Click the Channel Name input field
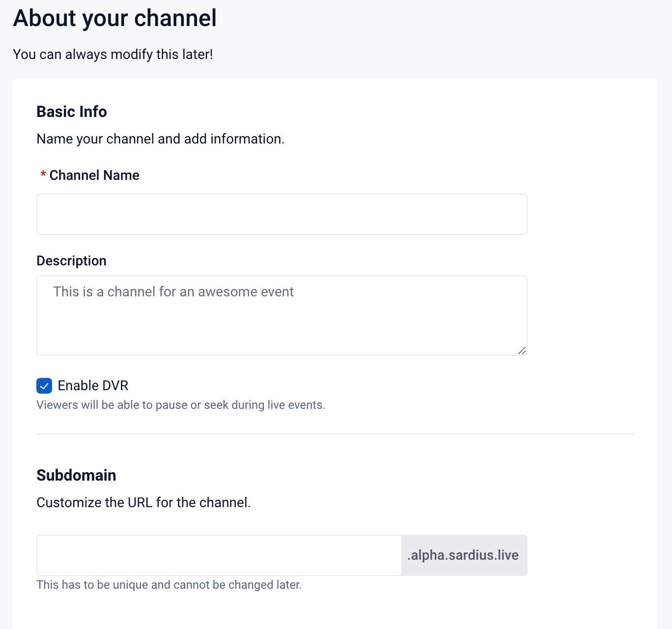672x629 pixels. tap(281, 214)
